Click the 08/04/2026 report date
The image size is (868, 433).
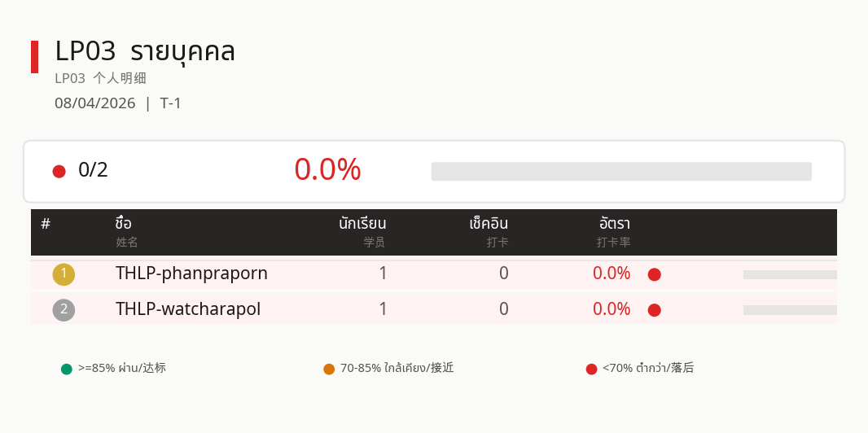[x=95, y=103]
